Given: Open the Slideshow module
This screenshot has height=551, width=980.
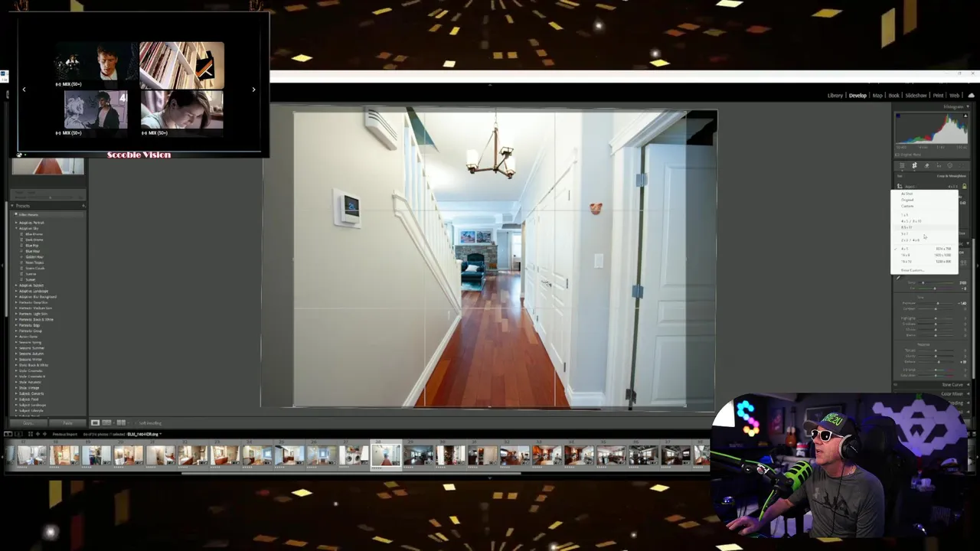Looking at the screenshot, I should coord(916,96).
